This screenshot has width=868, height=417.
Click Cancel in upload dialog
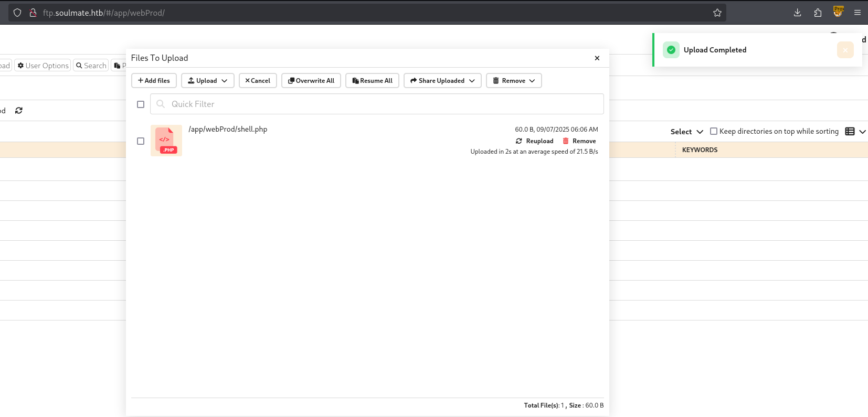pos(258,81)
